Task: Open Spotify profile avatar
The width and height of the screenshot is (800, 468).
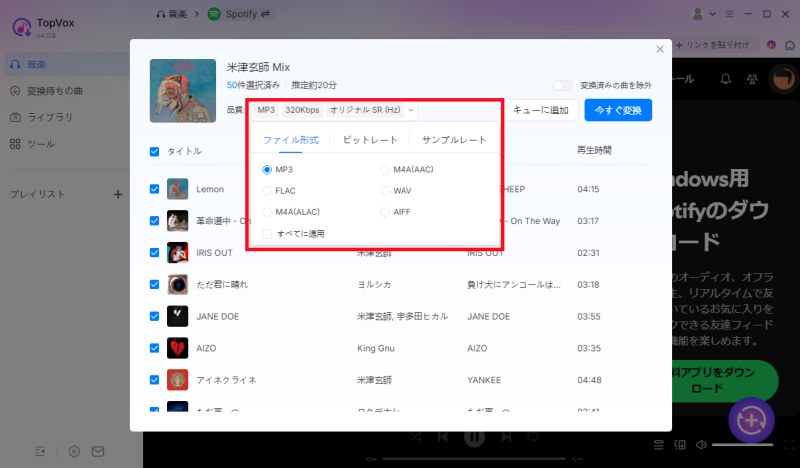Action: coord(784,79)
